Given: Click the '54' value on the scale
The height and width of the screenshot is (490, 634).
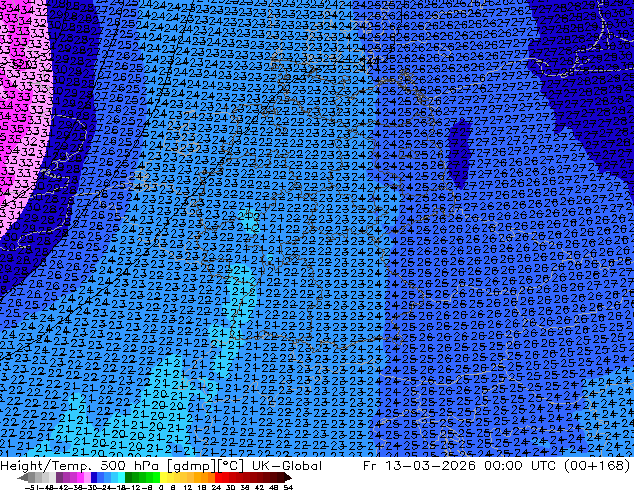Looking at the screenshot, I should [x=288, y=487].
